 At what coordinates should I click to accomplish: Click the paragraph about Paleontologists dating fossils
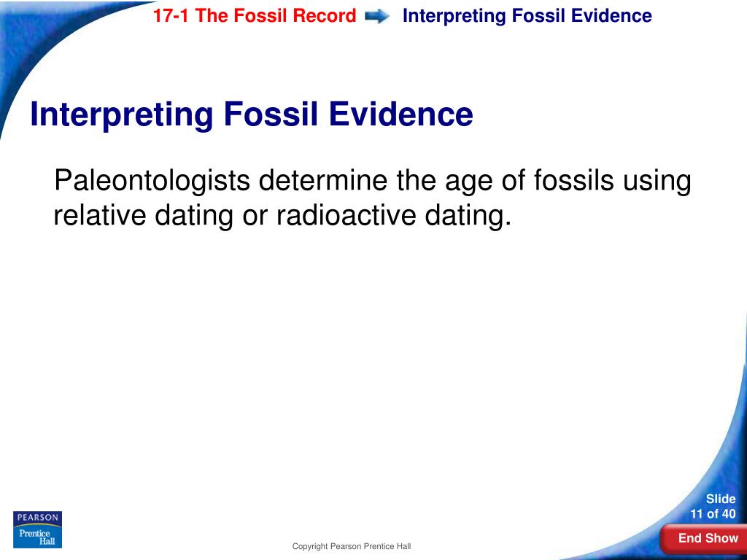pos(372,198)
